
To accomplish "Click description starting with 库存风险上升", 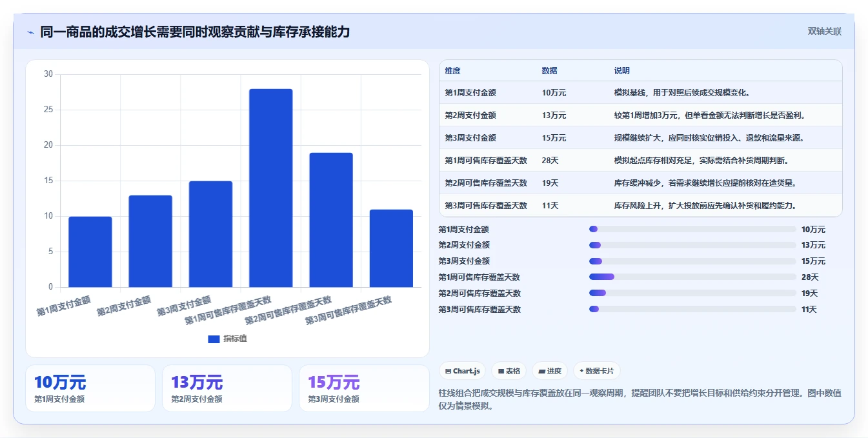I will pos(705,205).
